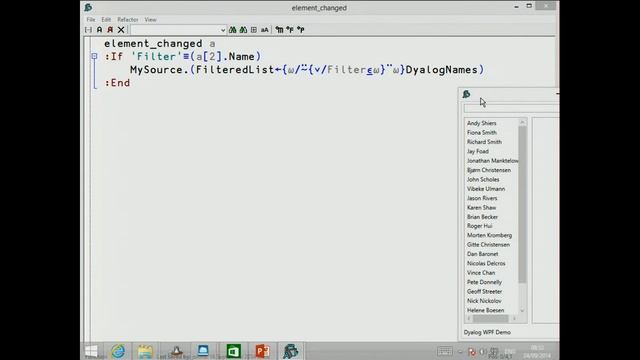Select 'Richard Smith' in the list
The image size is (640, 360).
point(484,142)
